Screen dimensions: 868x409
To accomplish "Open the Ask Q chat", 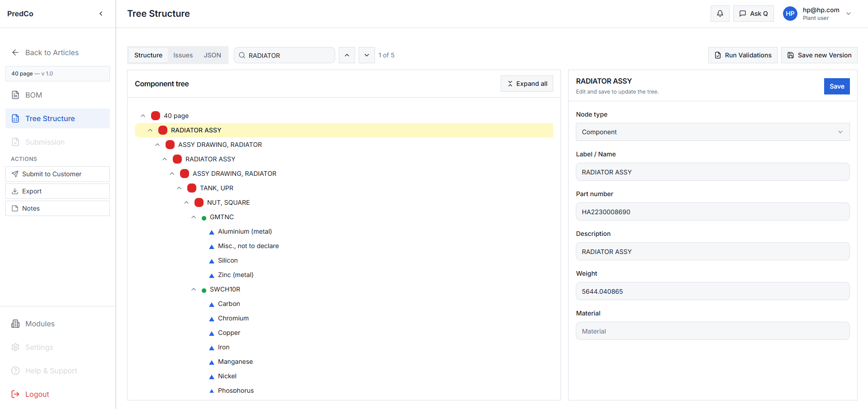I will pos(753,14).
